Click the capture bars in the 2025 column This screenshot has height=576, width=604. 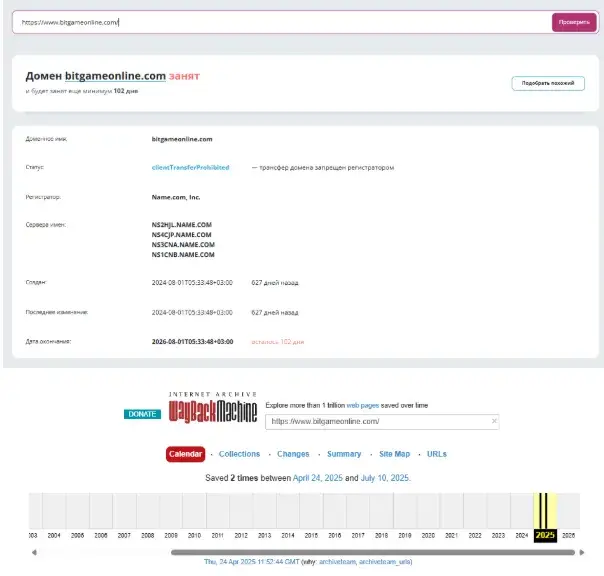543,511
